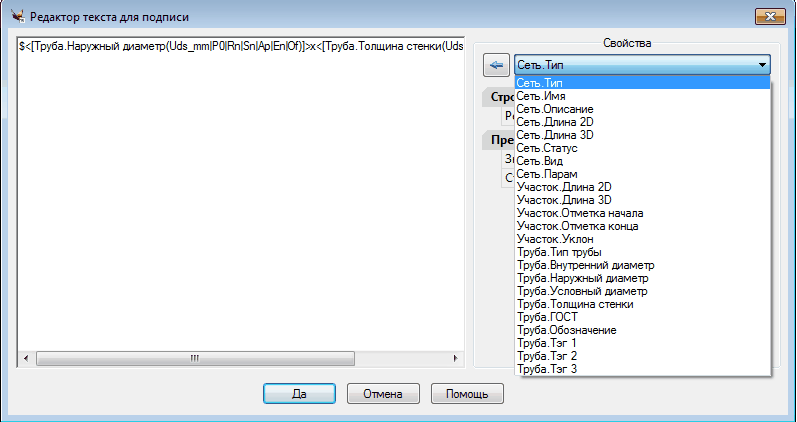797x422 pixels.
Task: Choose Сеть.Статус in the property list
Action: click(548, 147)
